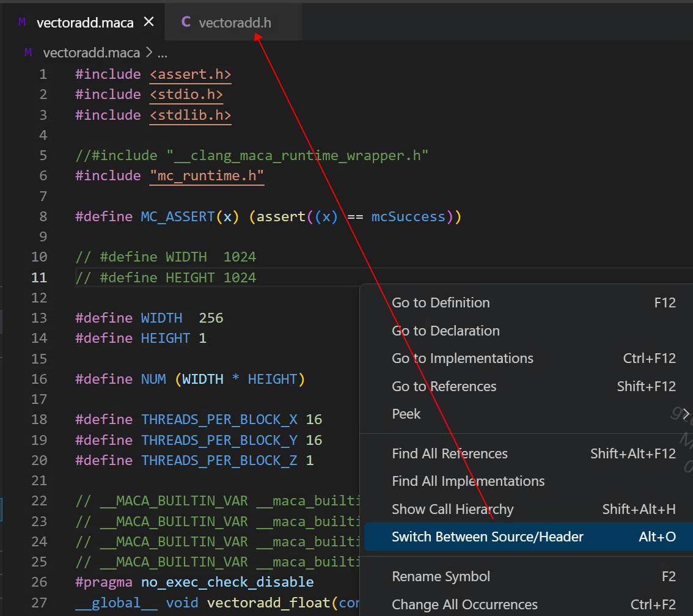The image size is (693, 616).
Task: Click Find All References
Action: coord(450,453)
